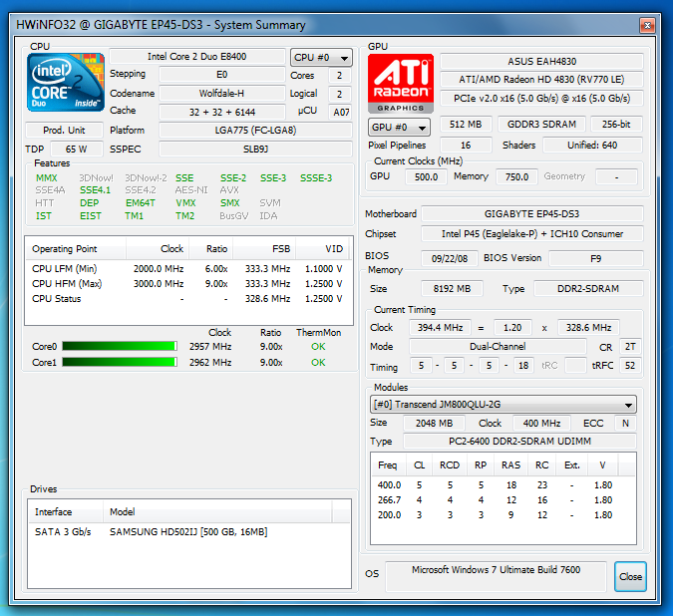Open the GPU #0 selector dropdown
Viewport: 673px width, 616px height.
[399, 128]
